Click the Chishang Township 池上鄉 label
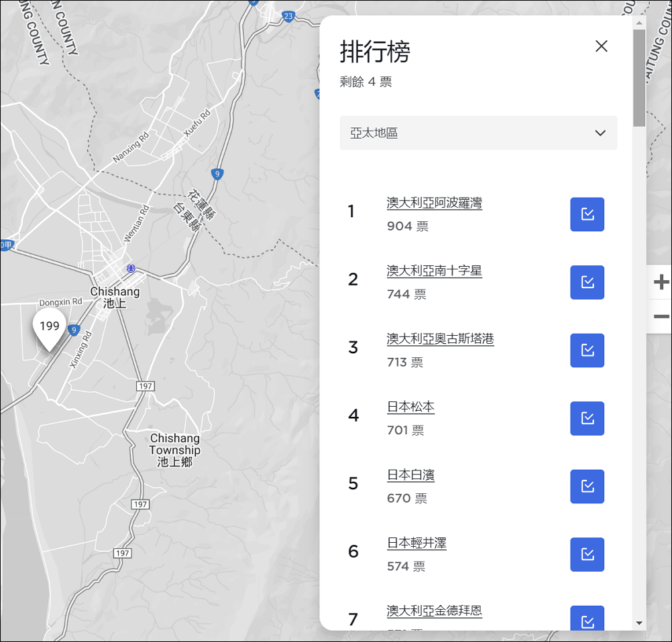The width and height of the screenshot is (672, 642). click(x=174, y=450)
